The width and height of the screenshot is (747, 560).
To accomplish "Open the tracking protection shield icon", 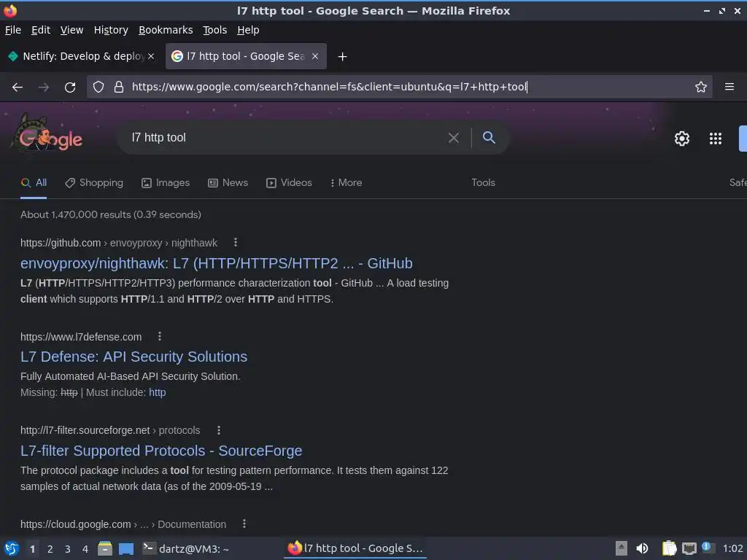I will 98,87.
